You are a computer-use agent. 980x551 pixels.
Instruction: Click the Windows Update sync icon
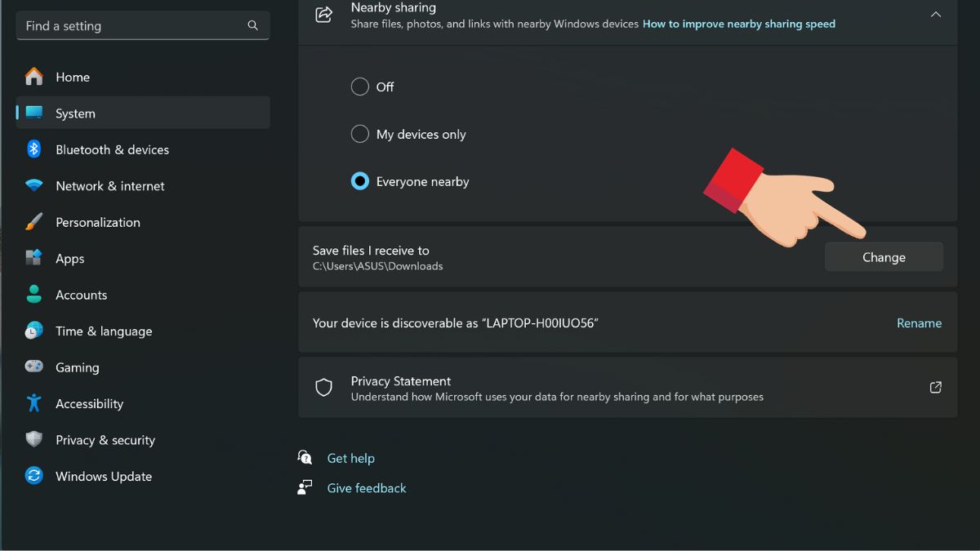(x=34, y=476)
